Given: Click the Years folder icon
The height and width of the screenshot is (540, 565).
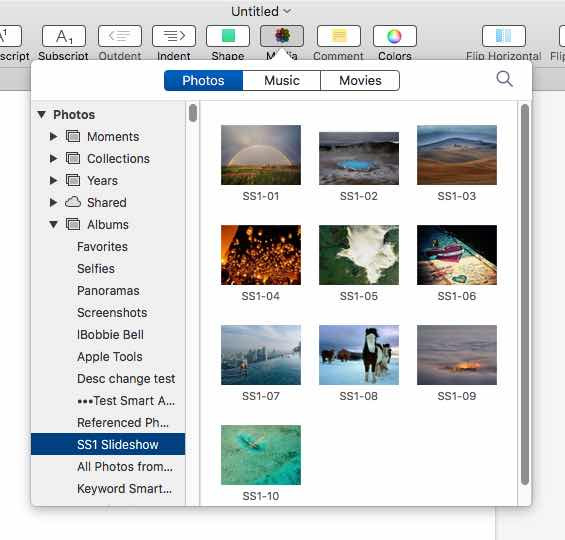Looking at the screenshot, I should coord(73,180).
